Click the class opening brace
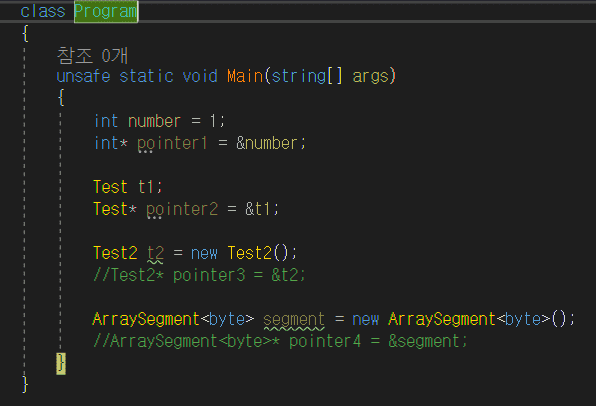The width and height of the screenshot is (596, 406). 25,33
